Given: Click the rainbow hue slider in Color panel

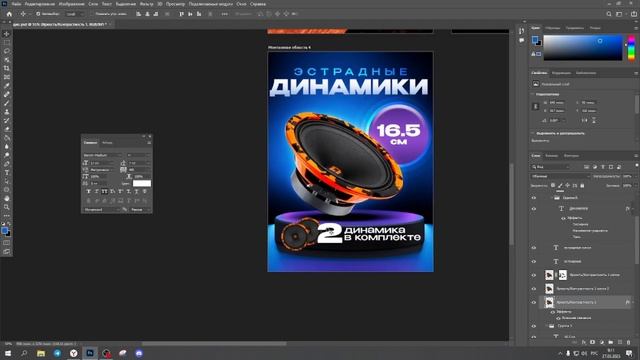Looking at the screenshot, I should [631, 48].
